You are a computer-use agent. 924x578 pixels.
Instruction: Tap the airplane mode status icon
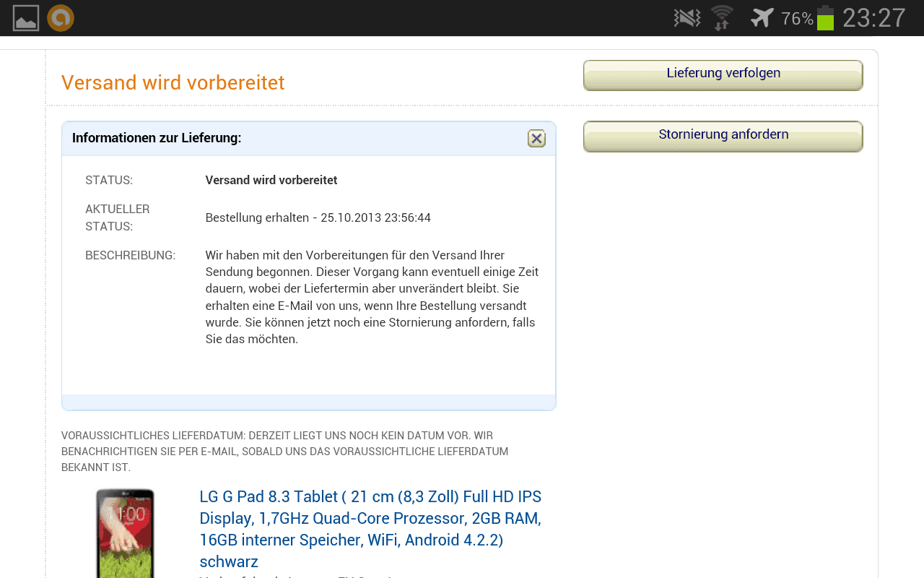[x=762, y=17]
